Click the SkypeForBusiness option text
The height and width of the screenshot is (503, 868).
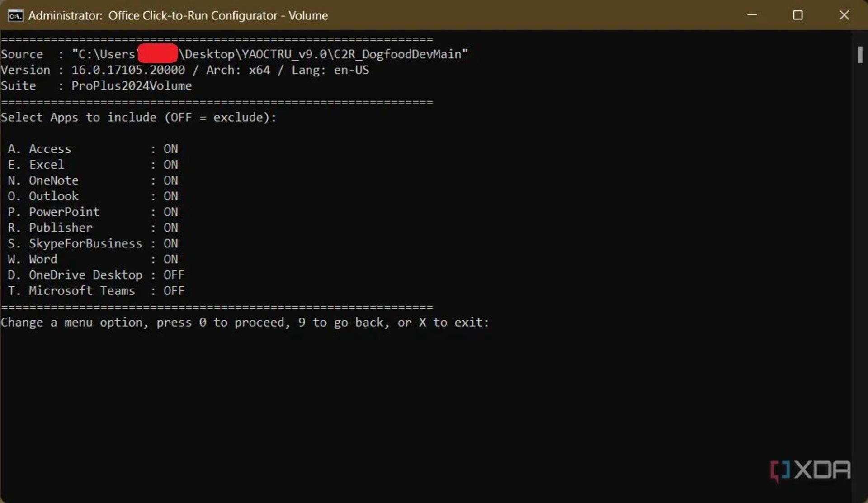(x=85, y=244)
